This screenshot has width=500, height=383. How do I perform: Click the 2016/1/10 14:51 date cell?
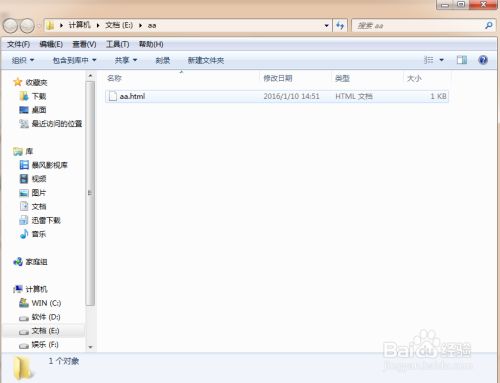291,96
